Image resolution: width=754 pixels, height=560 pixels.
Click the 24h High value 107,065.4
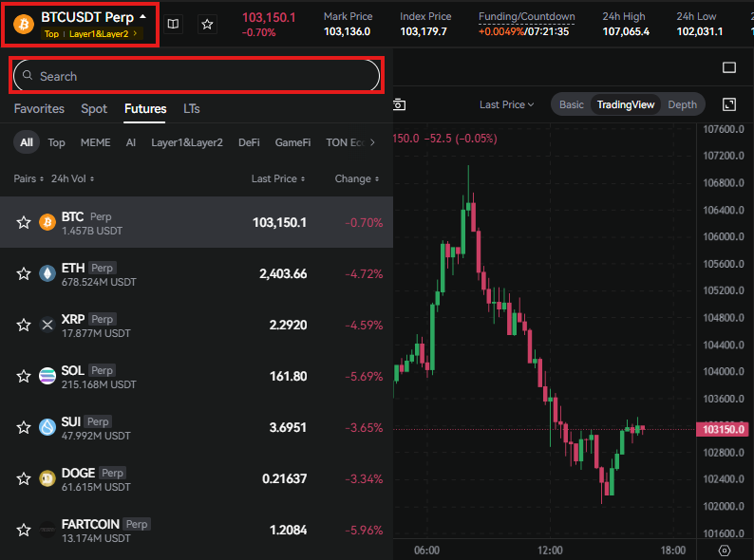point(626,31)
